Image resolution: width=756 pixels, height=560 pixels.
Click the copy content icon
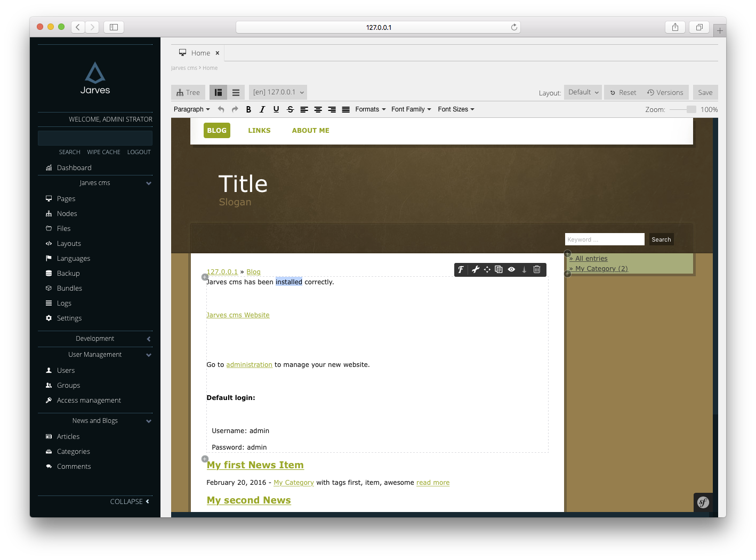pyautogui.click(x=498, y=269)
